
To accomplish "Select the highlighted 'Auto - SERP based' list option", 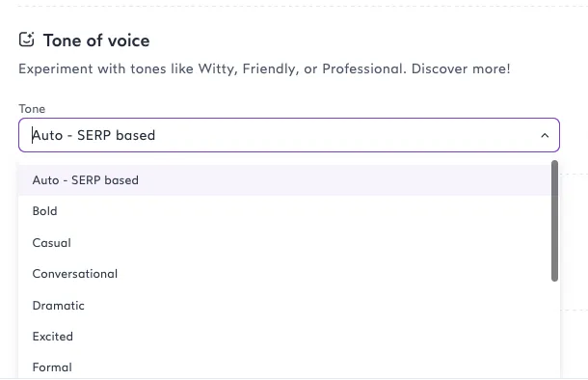I will click(x=285, y=180).
